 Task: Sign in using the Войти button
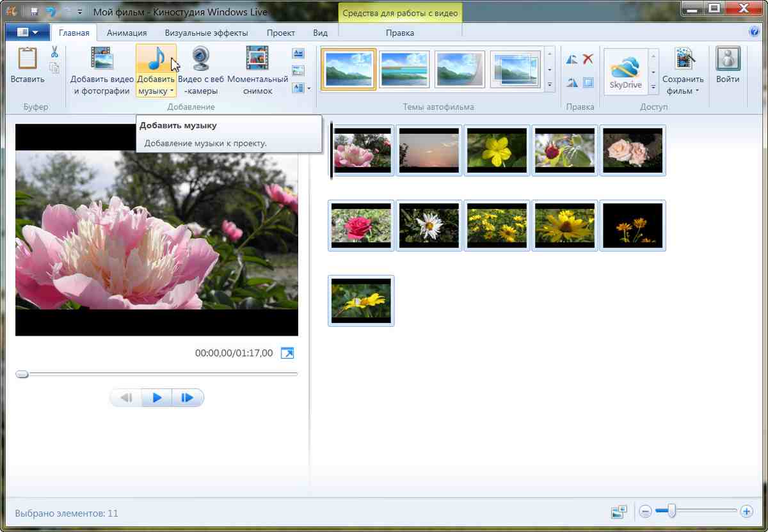pyautogui.click(x=728, y=67)
